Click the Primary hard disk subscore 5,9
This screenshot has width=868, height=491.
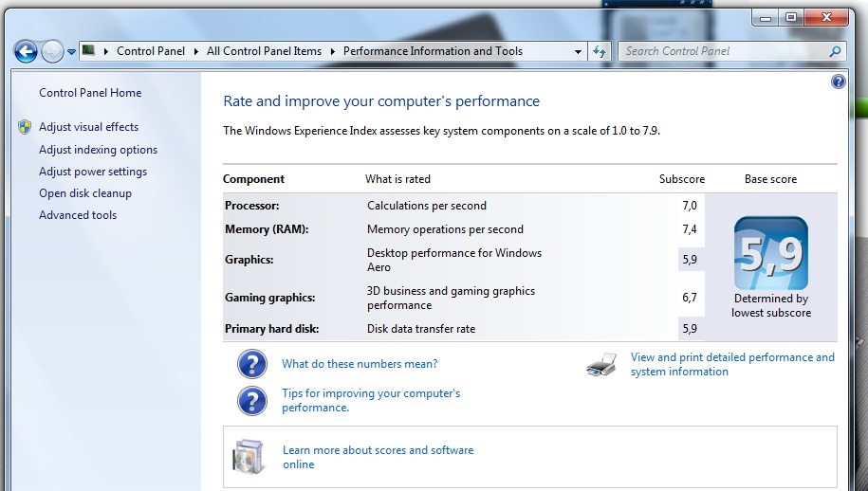pyautogui.click(x=690, y=329)
